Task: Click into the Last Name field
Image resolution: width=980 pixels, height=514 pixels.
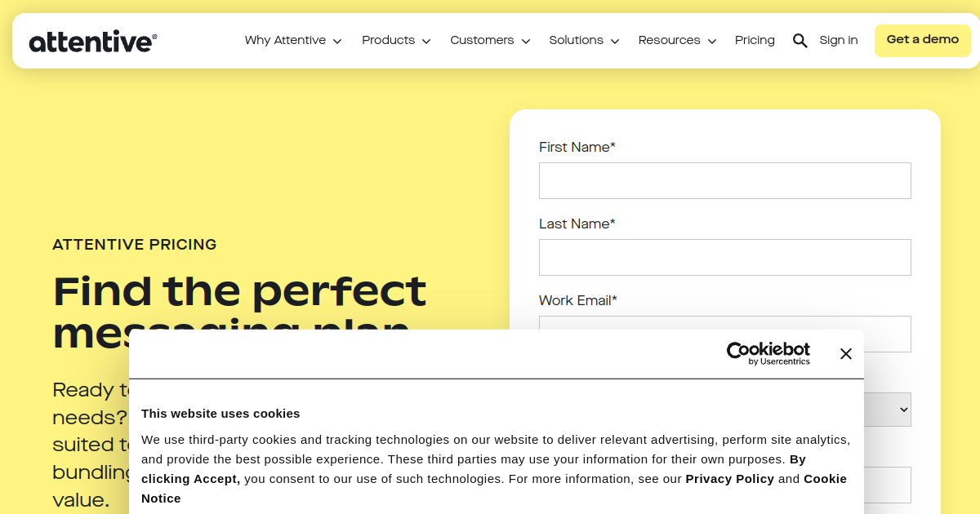Action: pos(724,257)
